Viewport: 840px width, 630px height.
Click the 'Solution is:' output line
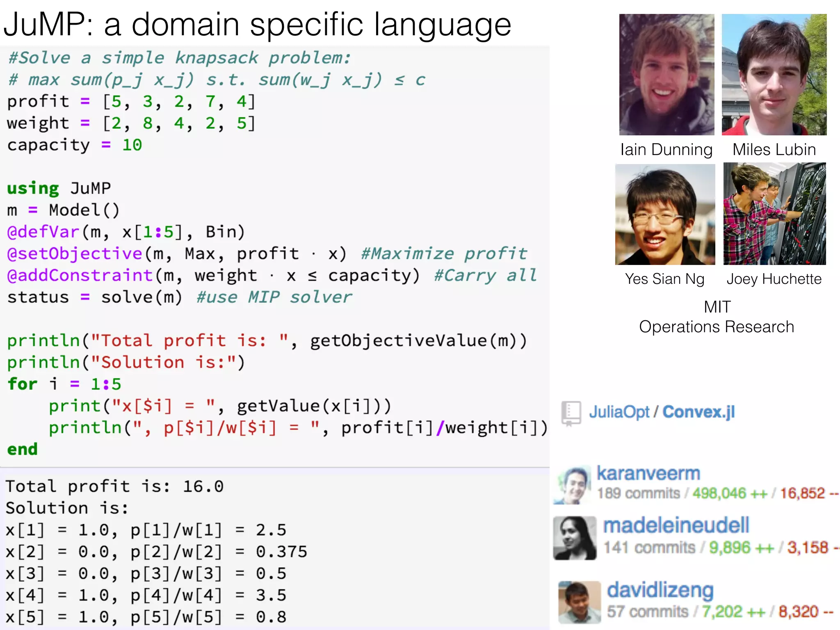[67, 509]
